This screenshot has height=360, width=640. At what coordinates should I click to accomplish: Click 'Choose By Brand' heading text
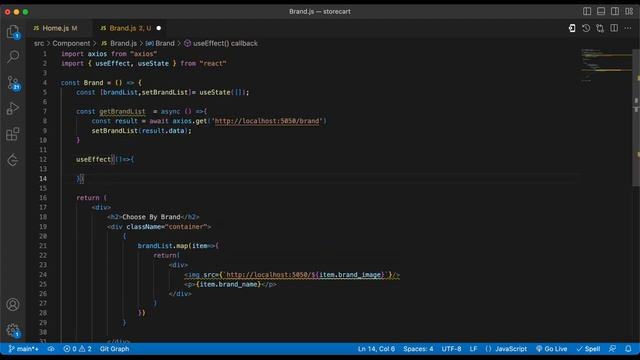[x=151, y=217]
